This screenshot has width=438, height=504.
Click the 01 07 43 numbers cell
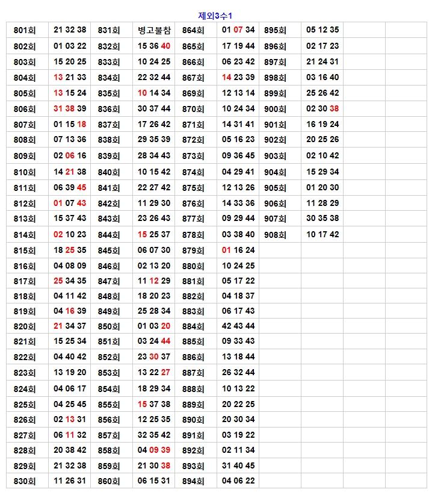[70, 204]
